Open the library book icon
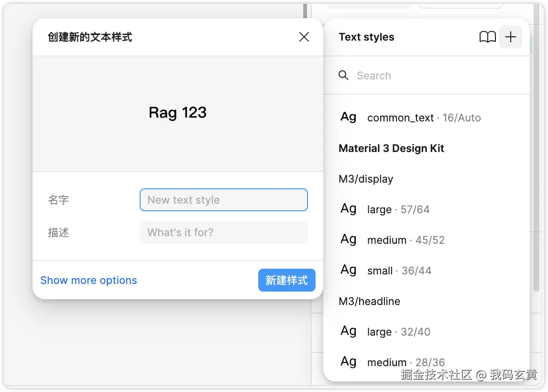Screen dimensions: 548x392 [487, 37]
